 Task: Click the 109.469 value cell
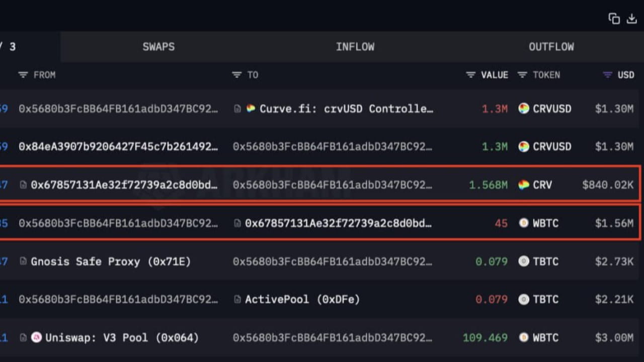coord(485,338)
